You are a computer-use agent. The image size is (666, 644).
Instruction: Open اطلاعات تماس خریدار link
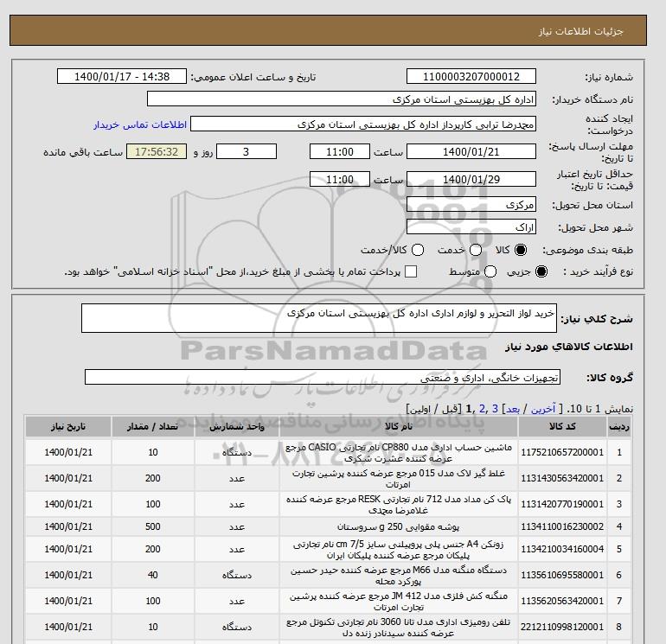tap(140, 124)
